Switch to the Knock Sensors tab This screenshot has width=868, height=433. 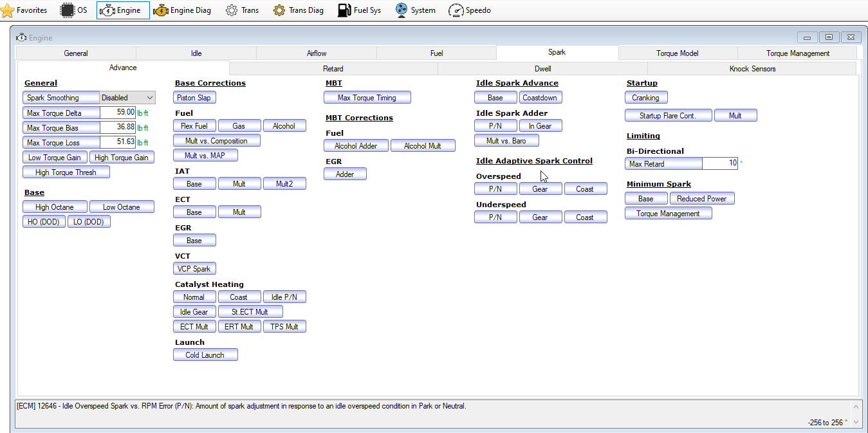pyautogui.click(x=752, y=69)
